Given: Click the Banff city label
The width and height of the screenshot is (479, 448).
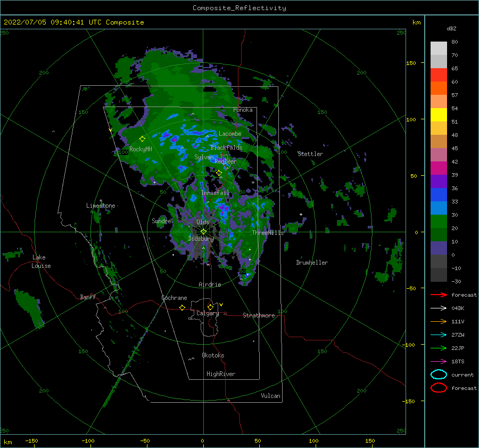Looking at the screenshot, I should 88,297.
